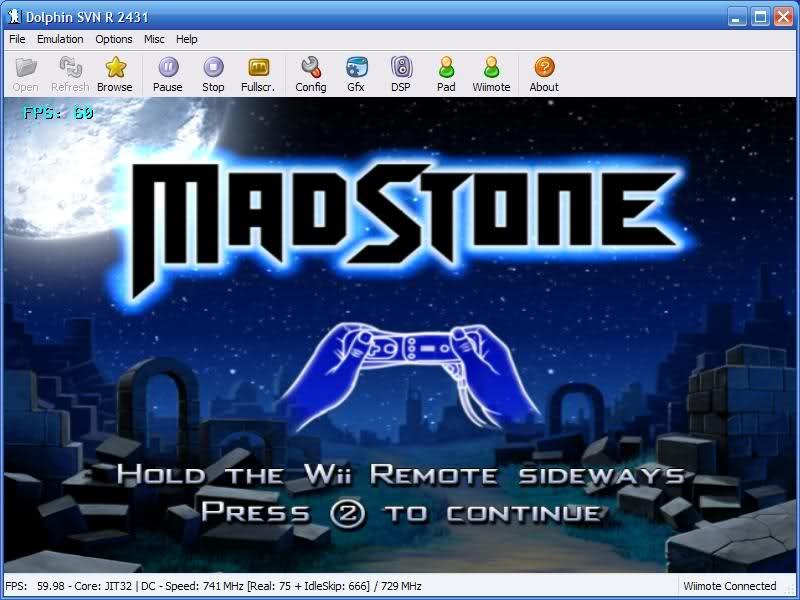Open the File menu

point(17,39)
